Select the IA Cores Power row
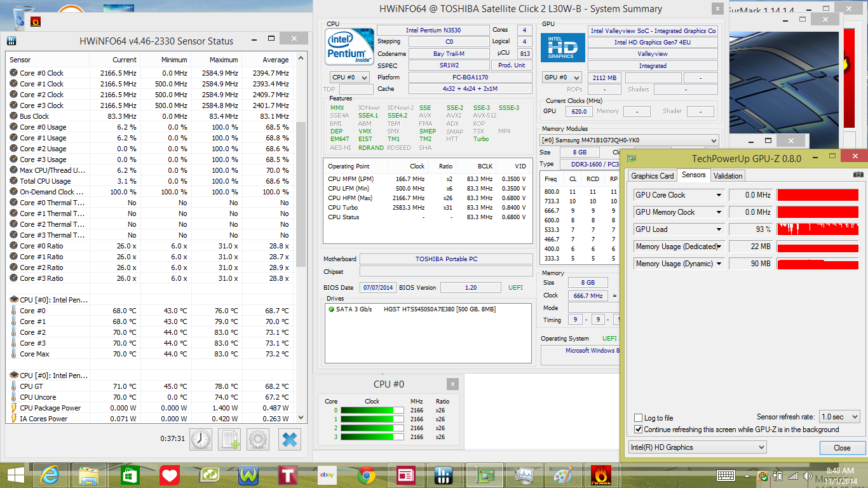Viewport: 868px width, 488px height. 149,419
